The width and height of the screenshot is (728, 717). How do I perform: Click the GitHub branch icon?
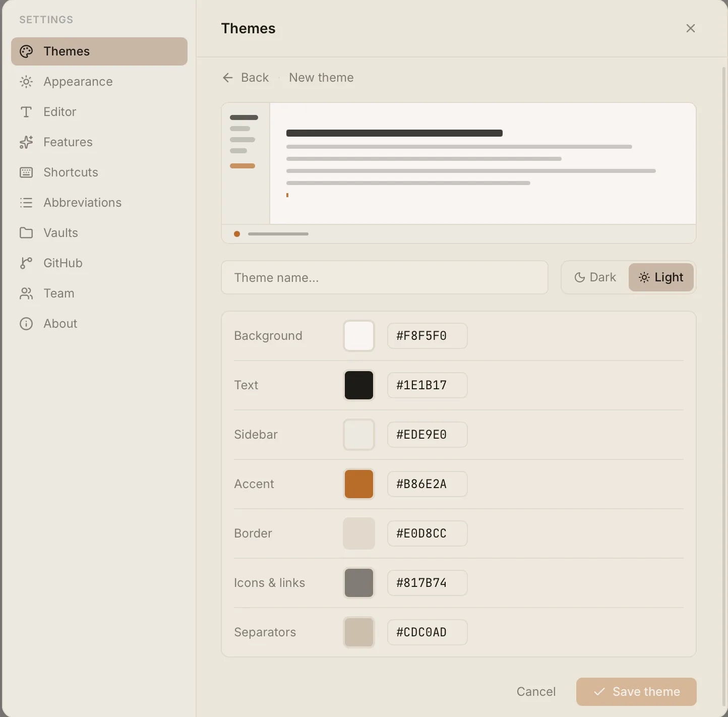(x=26, y=263)
